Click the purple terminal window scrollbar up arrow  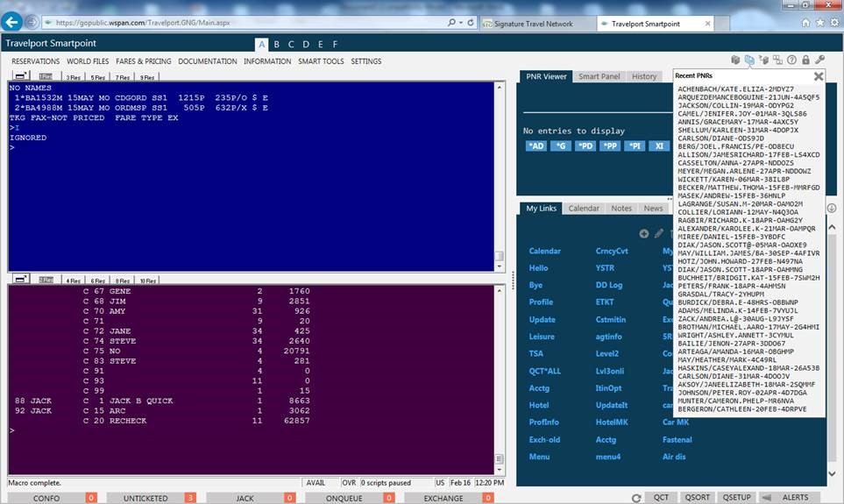499,290
